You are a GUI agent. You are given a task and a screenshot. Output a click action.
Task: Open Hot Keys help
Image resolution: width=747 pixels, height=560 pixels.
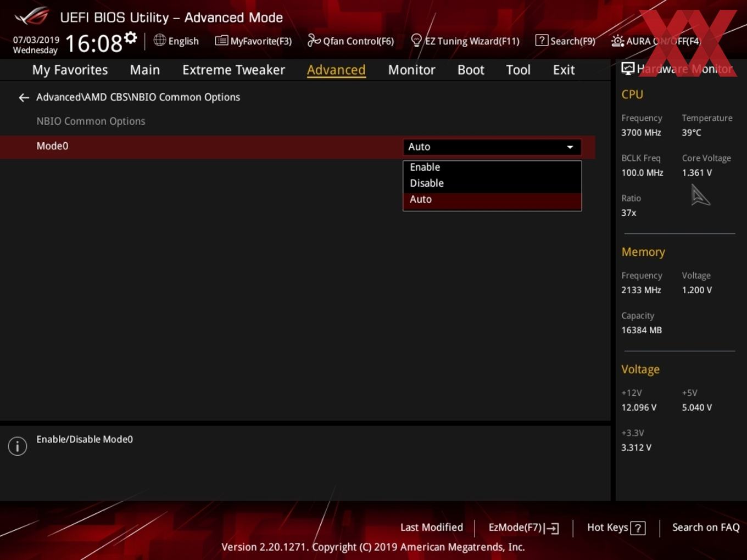tap(616, 528)
